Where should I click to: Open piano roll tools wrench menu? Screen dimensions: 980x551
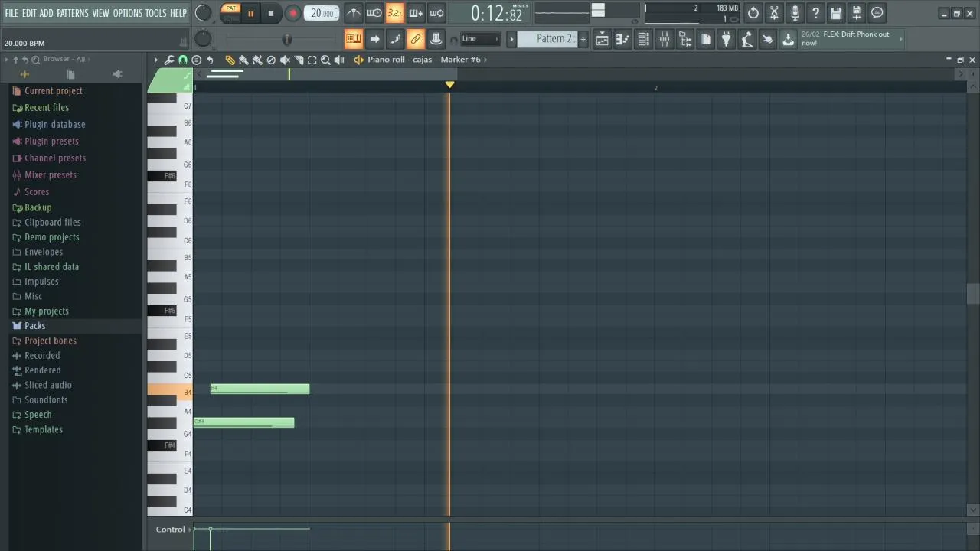[169, 60]
